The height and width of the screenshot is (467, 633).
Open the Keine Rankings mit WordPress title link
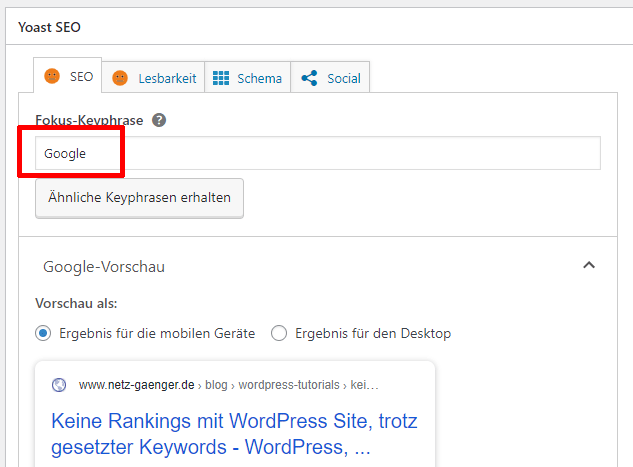tap(234, 434)
